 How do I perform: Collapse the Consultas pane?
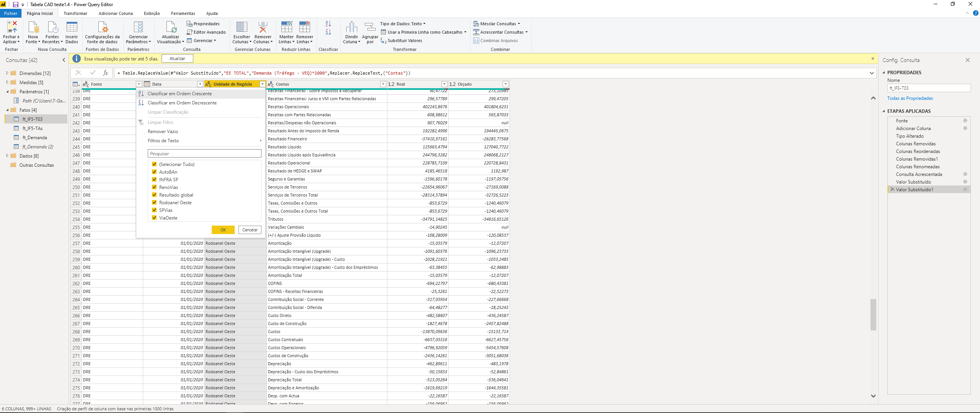(64, 60)
